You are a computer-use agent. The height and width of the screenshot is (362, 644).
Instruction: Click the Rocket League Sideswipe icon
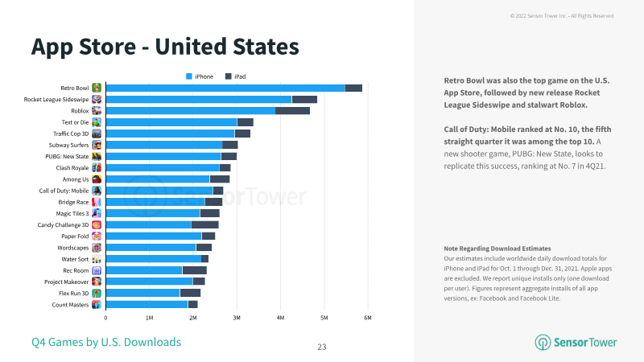click(x=97, y=99)
